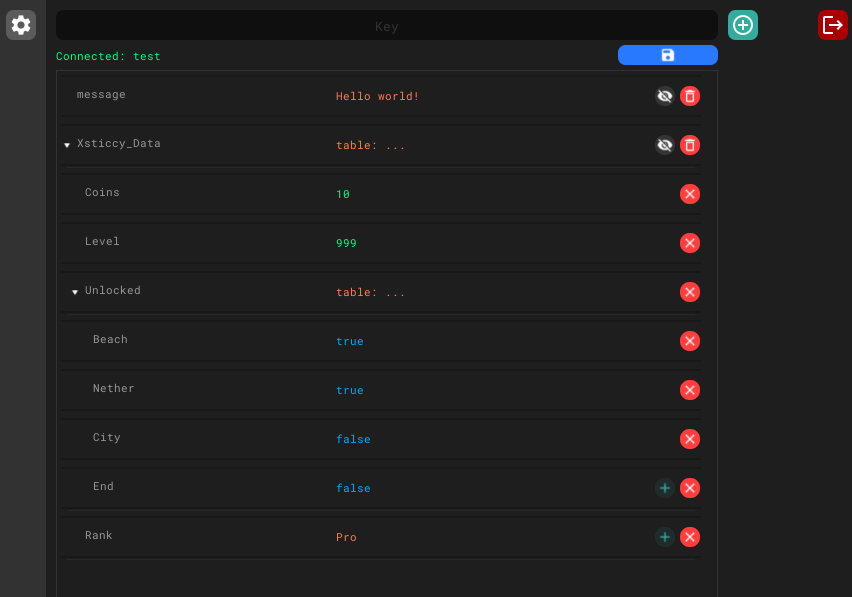Toggle visibility of the message key

(x=664, y=96)
